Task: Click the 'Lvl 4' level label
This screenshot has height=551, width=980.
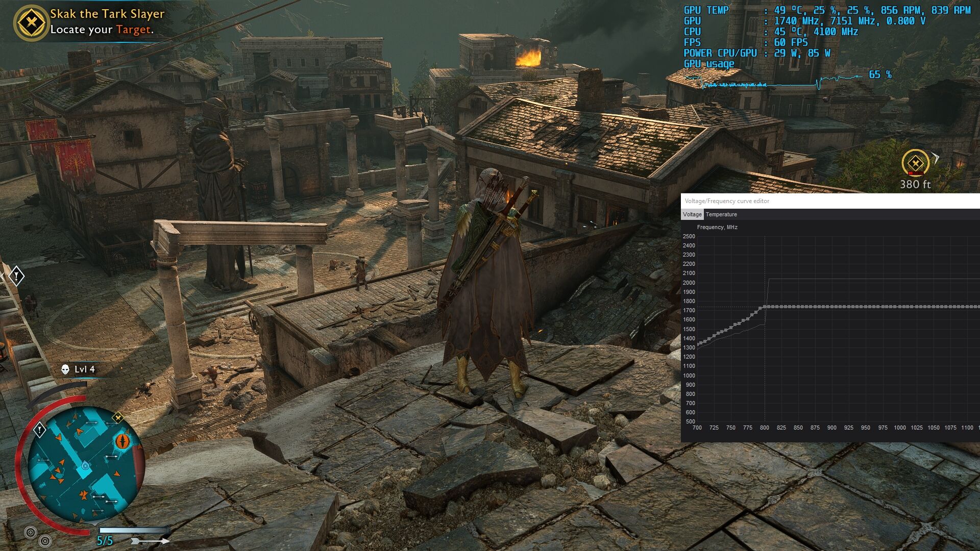Action: pyautogui.click(x=85, y=369)
